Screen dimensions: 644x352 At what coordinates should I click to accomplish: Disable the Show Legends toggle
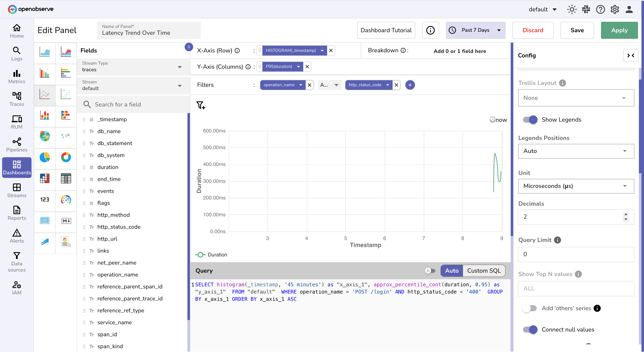pos(529,120)
